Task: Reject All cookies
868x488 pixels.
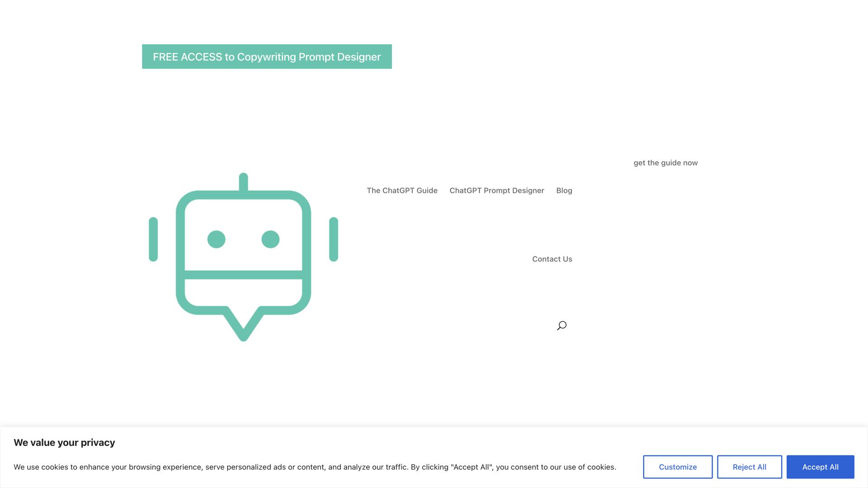Action: [749, 467]
